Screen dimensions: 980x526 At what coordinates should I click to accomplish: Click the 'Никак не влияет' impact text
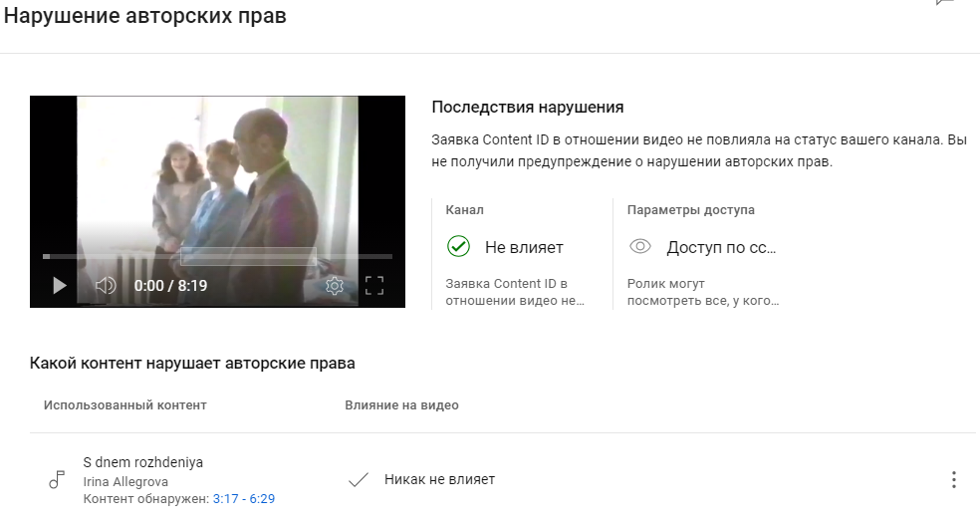(439, 480)
